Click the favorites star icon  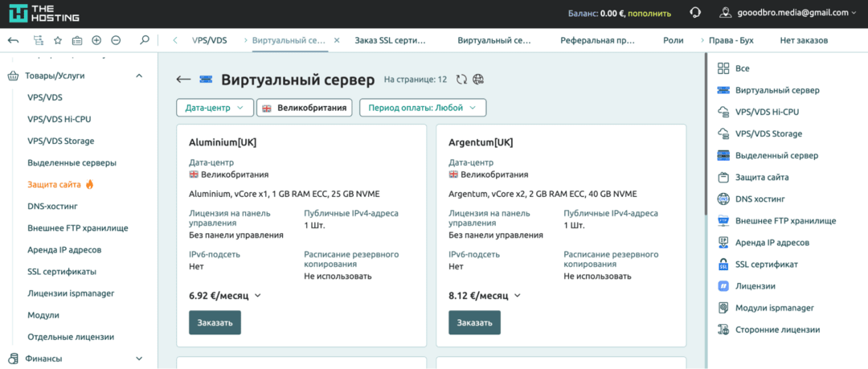(x=57, y=40)
